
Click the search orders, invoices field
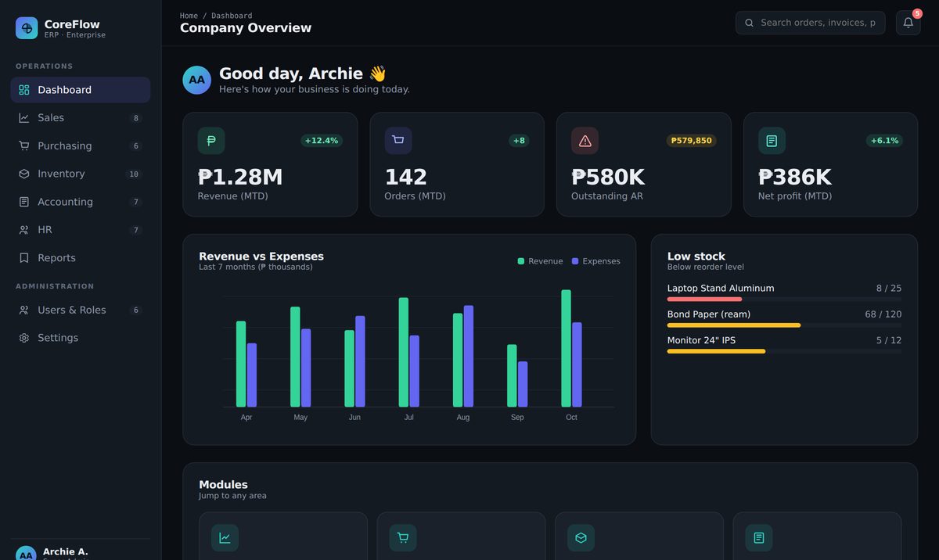(x=811, y=23)
